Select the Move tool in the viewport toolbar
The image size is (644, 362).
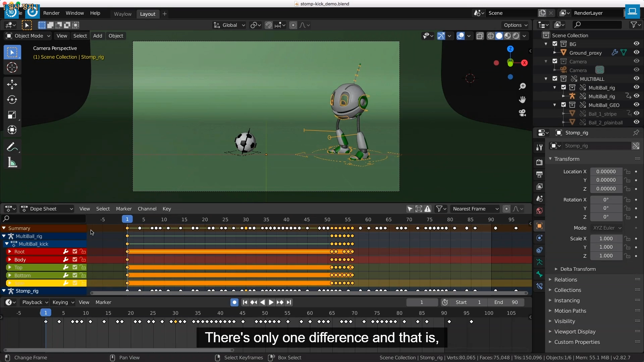[12, 84]
